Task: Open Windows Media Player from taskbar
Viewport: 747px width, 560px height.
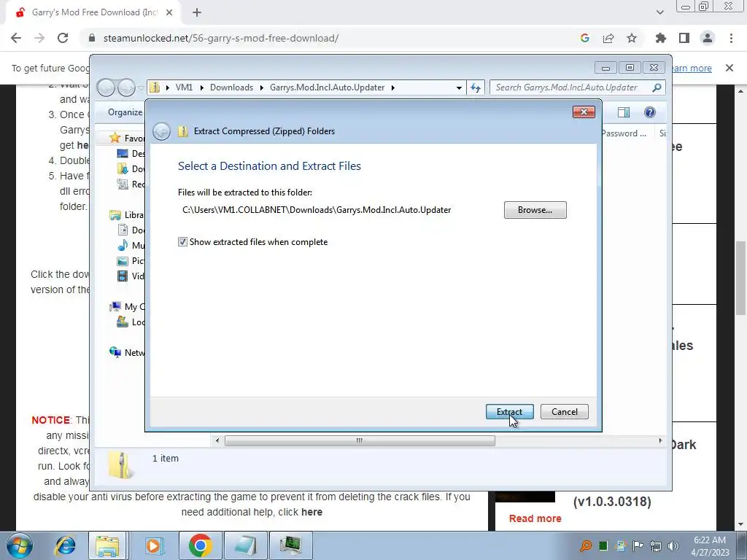Action: click(154, 545)
